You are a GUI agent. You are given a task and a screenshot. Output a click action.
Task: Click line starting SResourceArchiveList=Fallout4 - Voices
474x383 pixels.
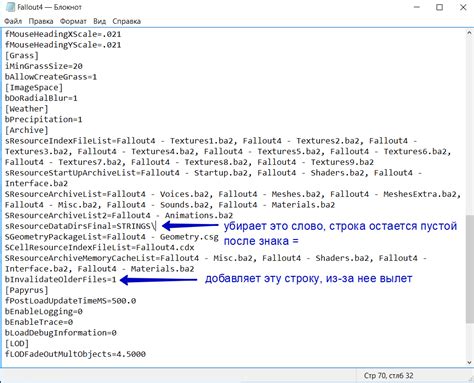(x=233, y=194)
